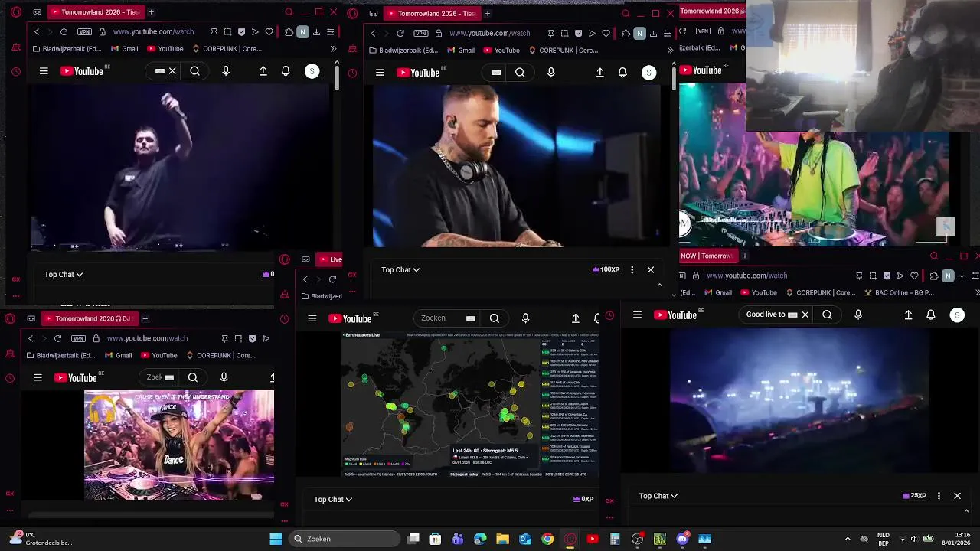
Task: Close the chat panel beside 100XP
Action: (x=651, y=269)
